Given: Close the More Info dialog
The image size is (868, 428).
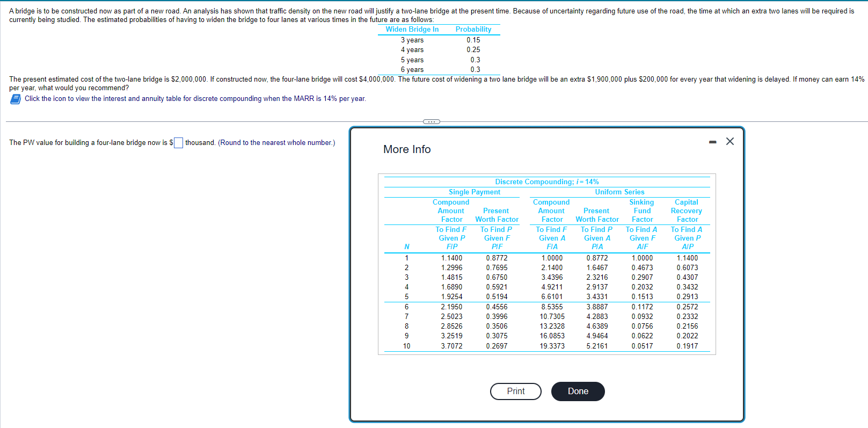Looking at the screenshot, I should 730,141.
